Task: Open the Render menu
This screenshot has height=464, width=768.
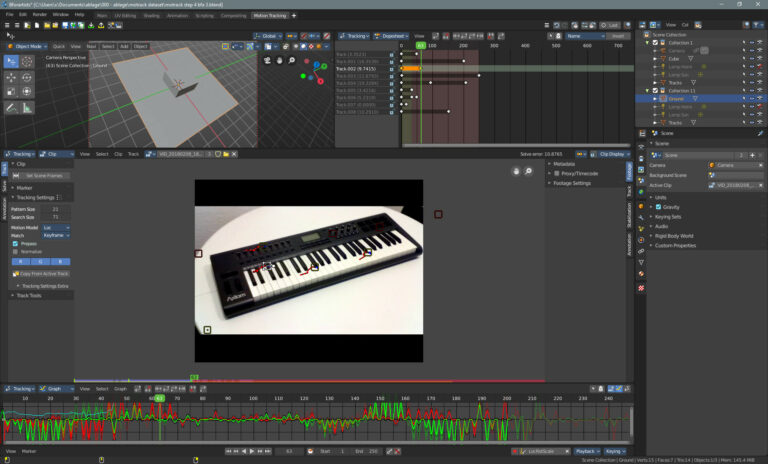Action: point(39,15)
